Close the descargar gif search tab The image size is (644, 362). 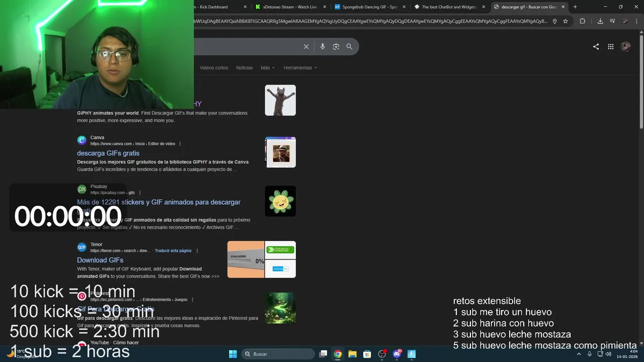(x=563, y=7)
